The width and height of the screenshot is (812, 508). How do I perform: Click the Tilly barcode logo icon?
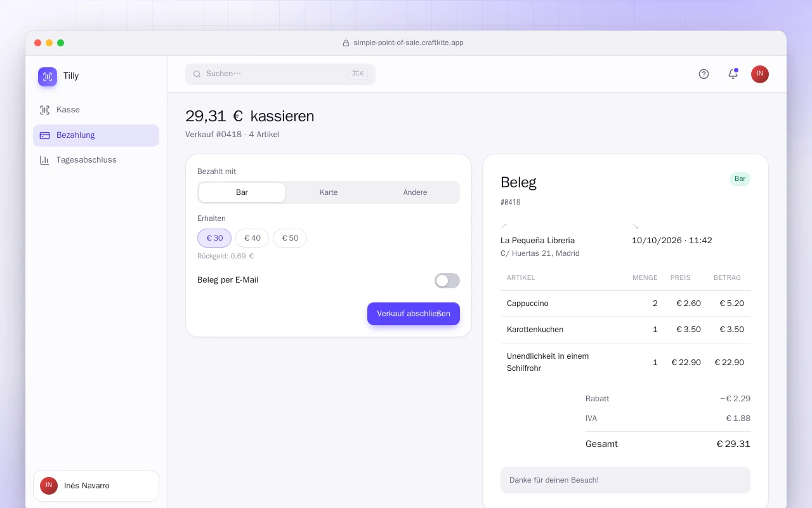pyautogui.click(x=48, y=77)
